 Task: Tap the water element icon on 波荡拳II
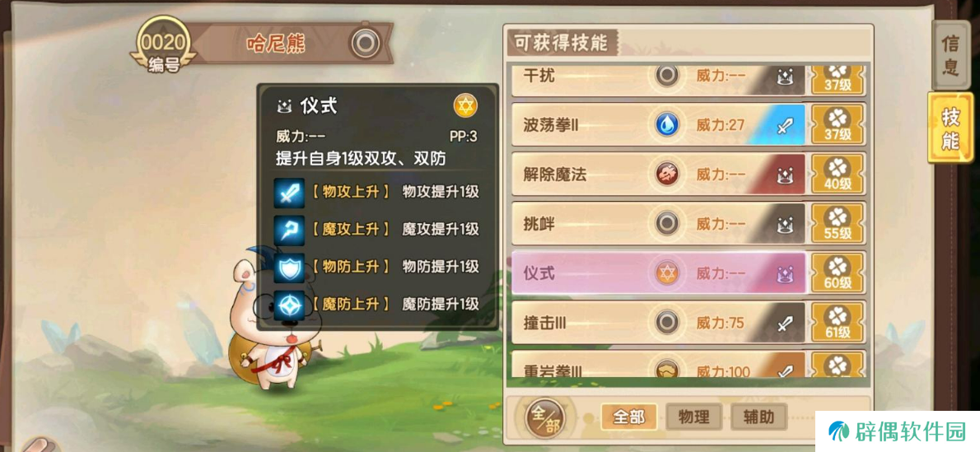[x=667, y=125]
